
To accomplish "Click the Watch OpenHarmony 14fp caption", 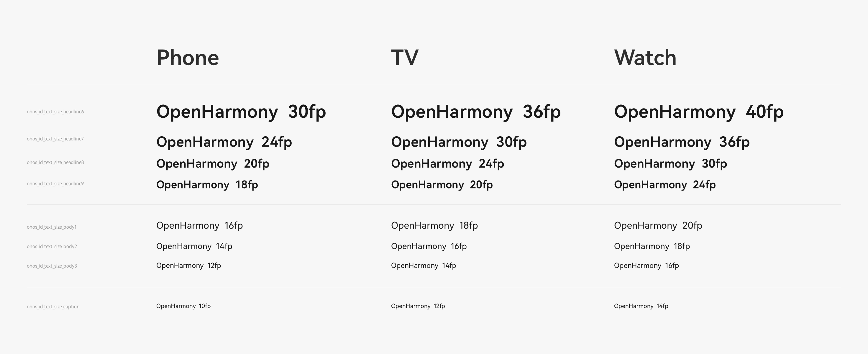I will (641, 306).
